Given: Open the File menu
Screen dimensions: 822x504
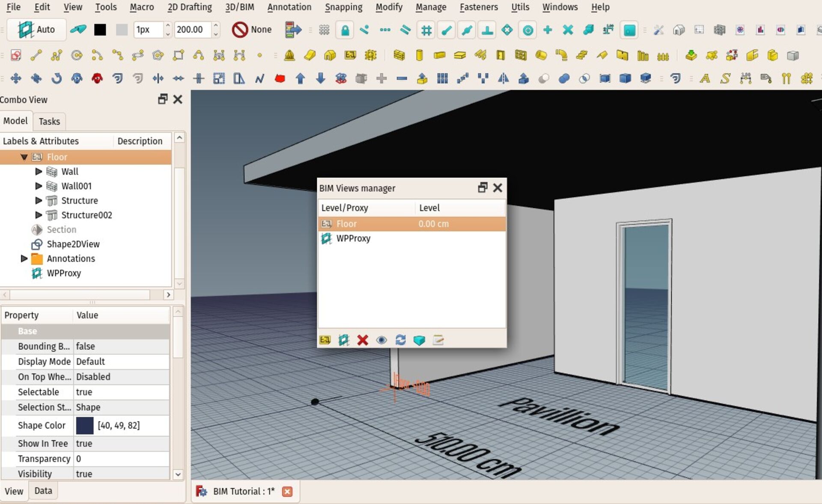Looking at the screenshot, I should pyautogui.click(x=13, y=7).
